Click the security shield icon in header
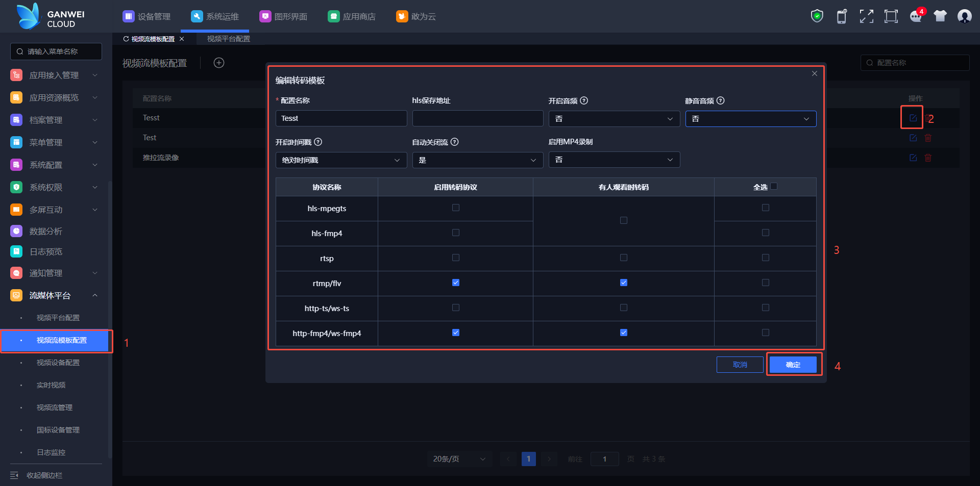The image size is (980, 486). 817,16
